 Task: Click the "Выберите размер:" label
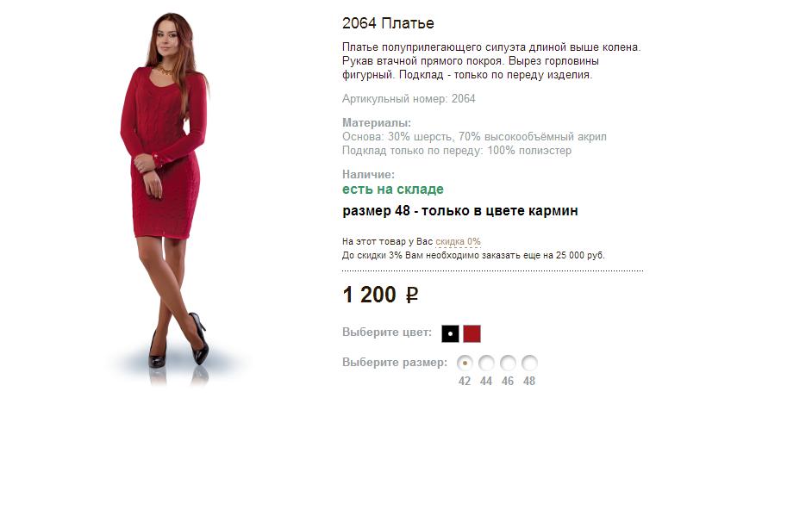pyautogui.click(x=395, y=363)
